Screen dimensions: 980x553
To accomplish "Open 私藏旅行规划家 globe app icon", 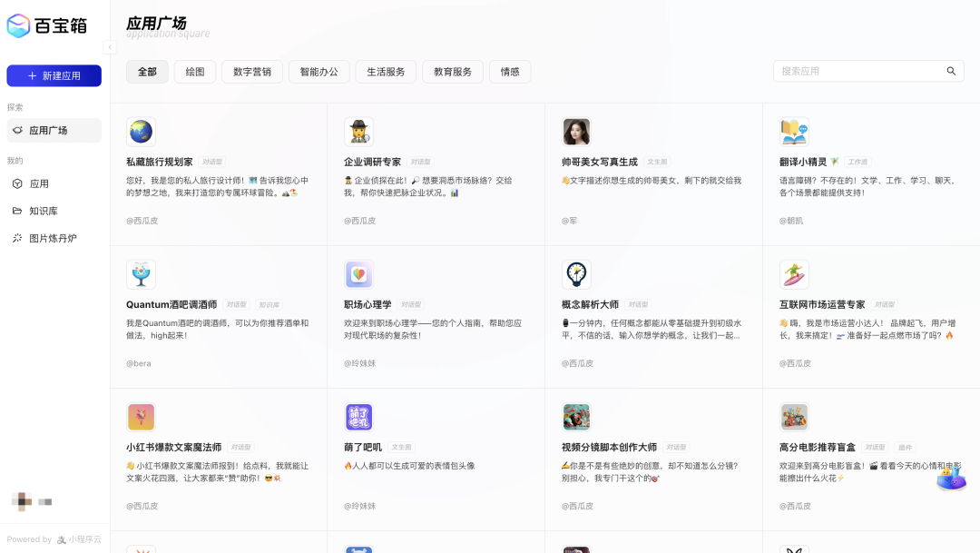I will tap(141, 132).
